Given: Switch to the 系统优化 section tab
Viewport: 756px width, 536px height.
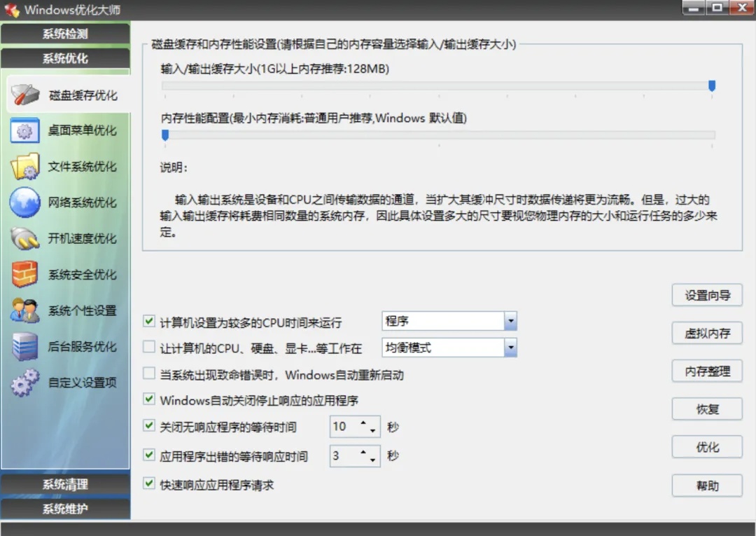Looking at the screenshot, I should click(x=65, y=58).
